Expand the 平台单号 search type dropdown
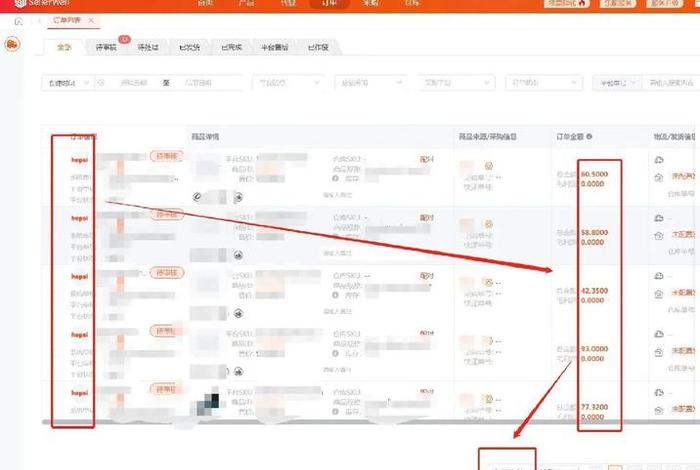The width and height of the screenshot is (700, 470). pos(616,84)
